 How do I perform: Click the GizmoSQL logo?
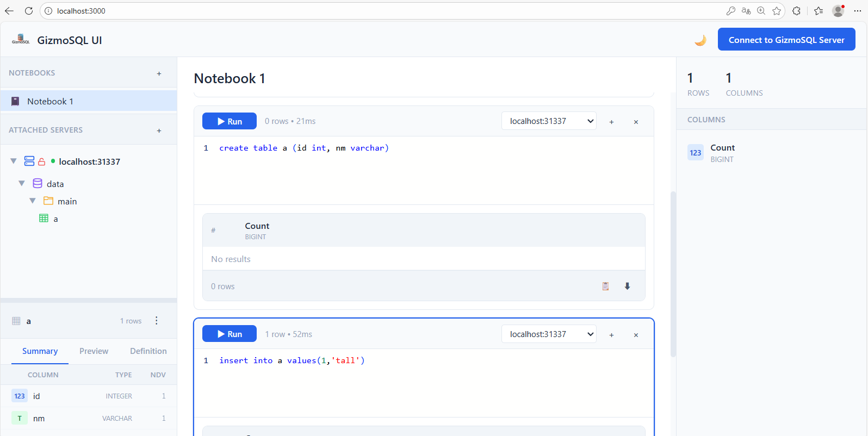coord(21,39)
